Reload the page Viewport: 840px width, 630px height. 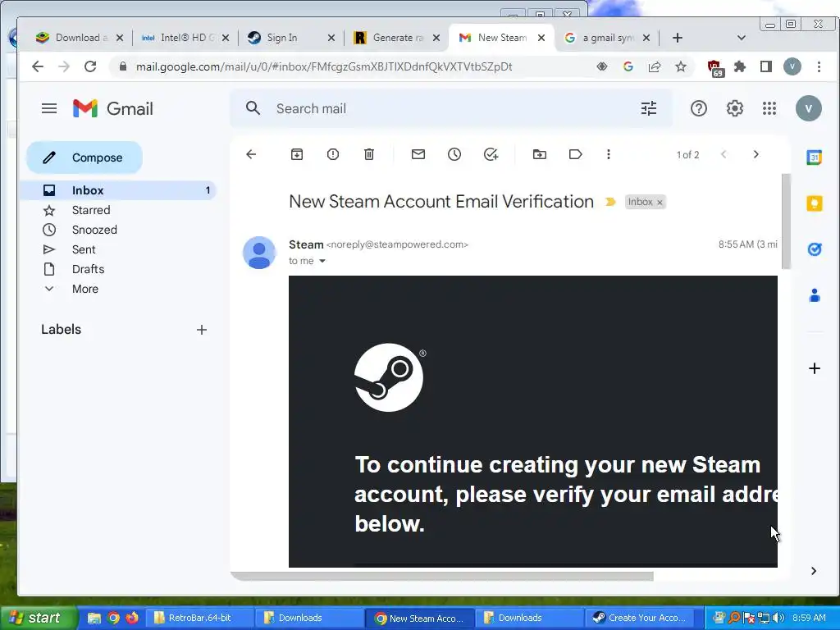(x=90, y=67)
